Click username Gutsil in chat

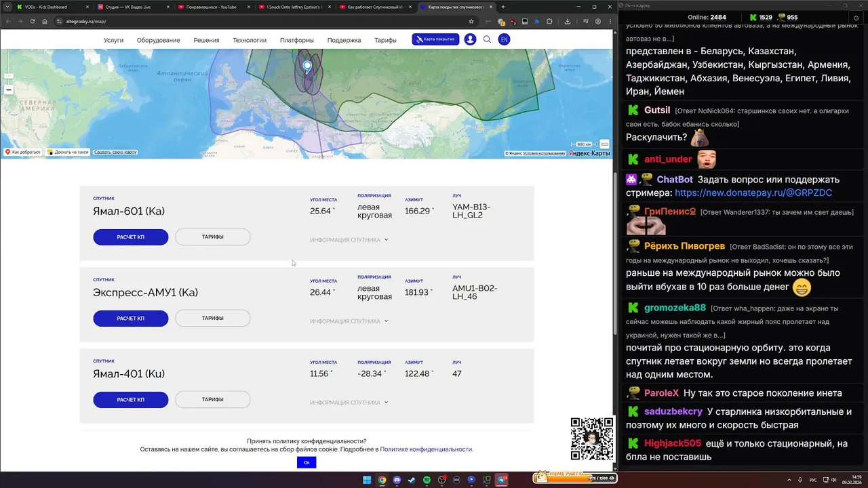pyautogui.click(x=657, y=110)
